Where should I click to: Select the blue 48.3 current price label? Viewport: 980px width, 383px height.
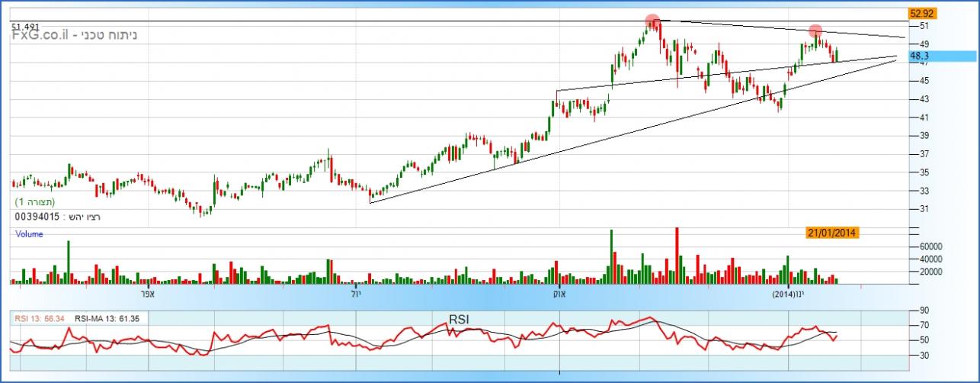(920, 56)
